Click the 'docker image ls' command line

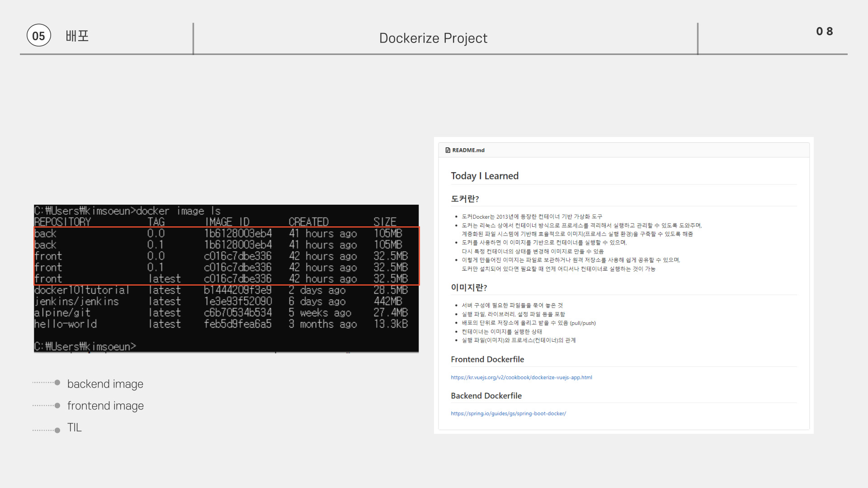[127, 211]
